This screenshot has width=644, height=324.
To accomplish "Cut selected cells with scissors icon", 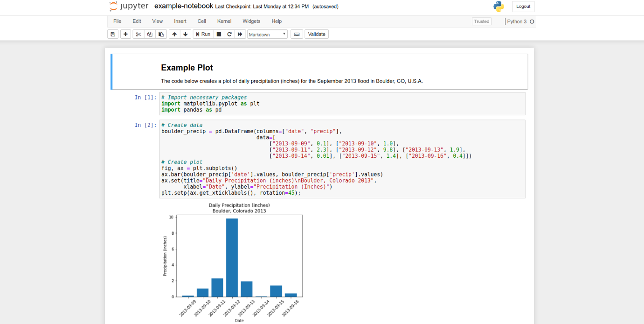I will 138,34.
